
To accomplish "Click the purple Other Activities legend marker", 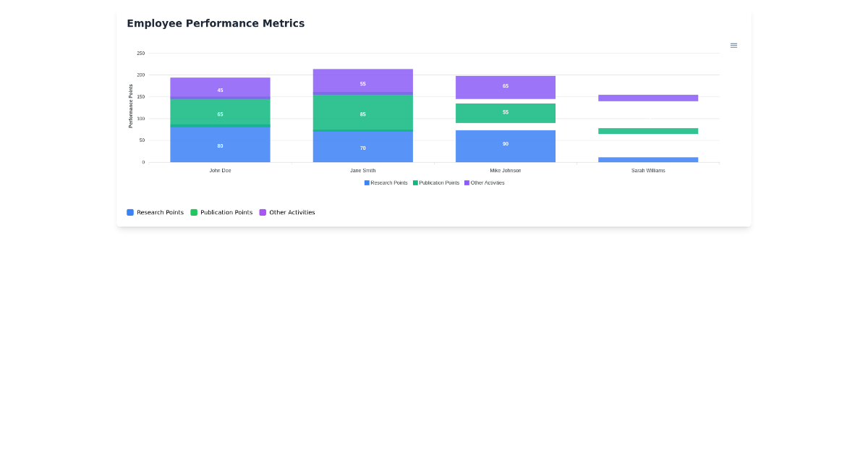I will [x=467, y=182].
